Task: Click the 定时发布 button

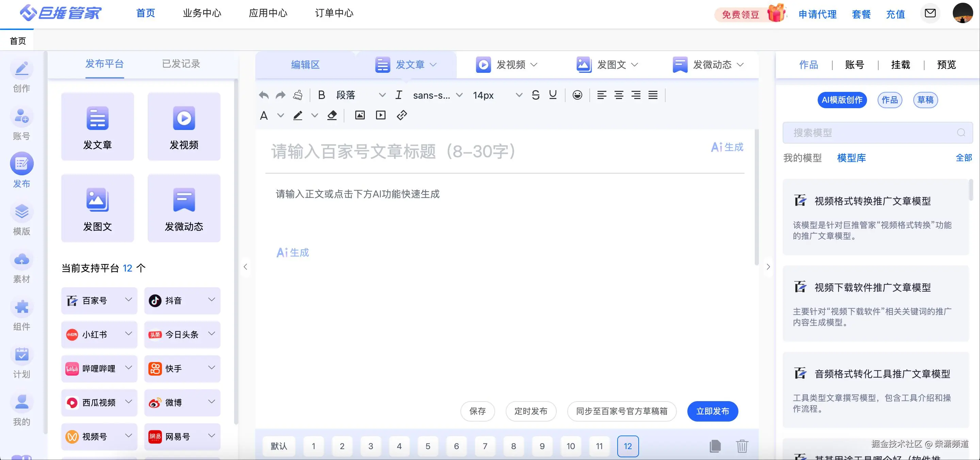Action: click(x=531, y=411)
